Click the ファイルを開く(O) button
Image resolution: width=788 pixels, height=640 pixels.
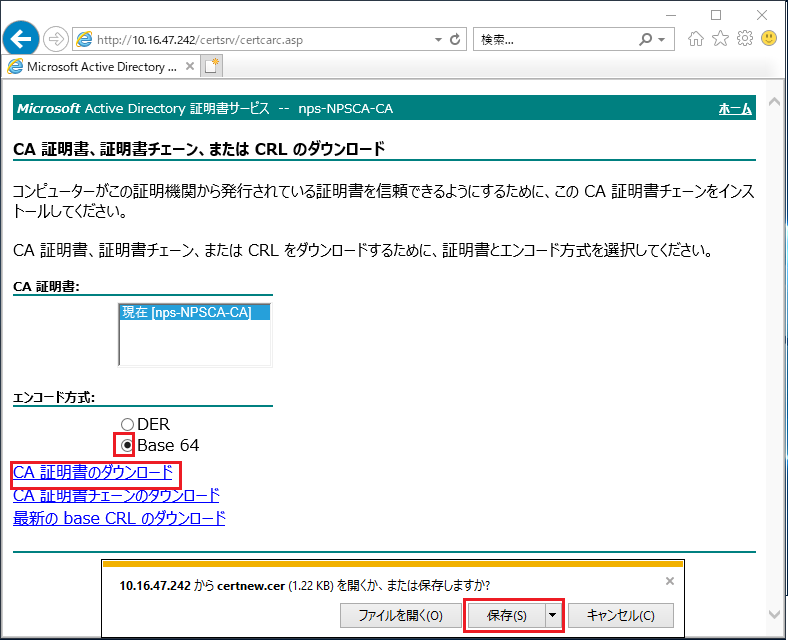(401, 615)
